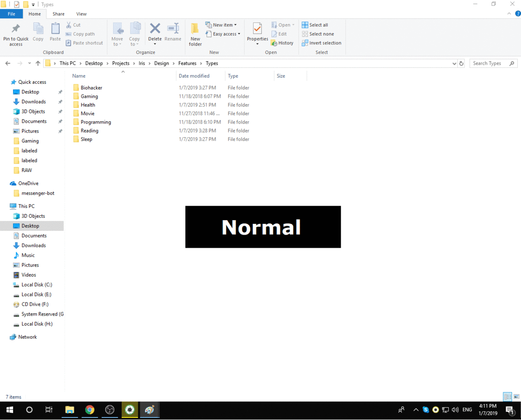Viewport: 521px width, 420px height.
Task: Click the History icon
Action: pyautogui.click(x=282, y=43)
